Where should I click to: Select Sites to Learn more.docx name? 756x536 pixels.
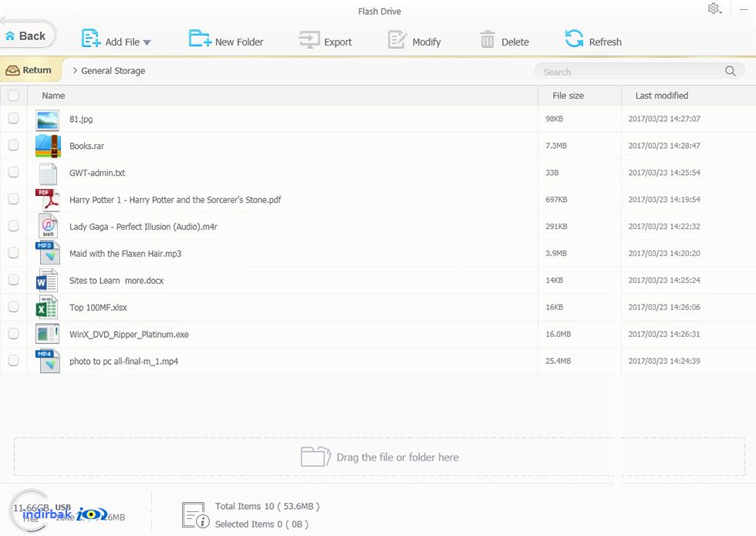click(116, 281)
